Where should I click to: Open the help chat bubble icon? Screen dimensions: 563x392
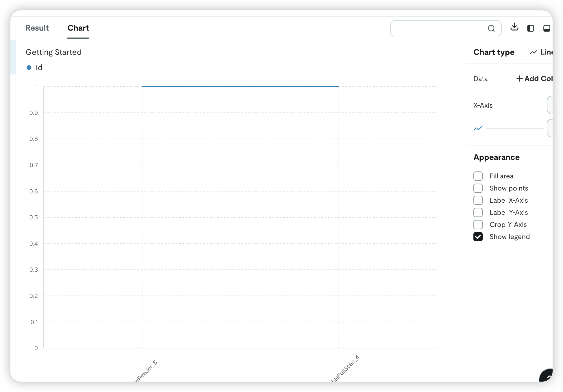[x=548, y=376]
